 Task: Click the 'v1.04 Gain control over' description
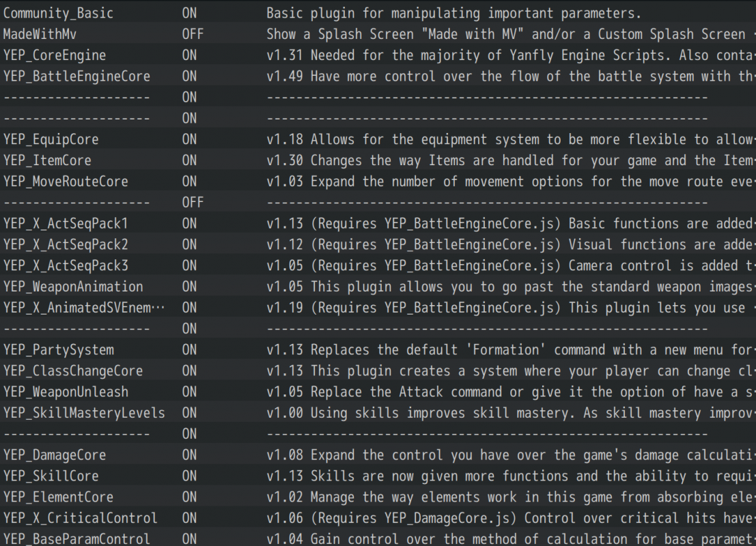tap(510, 538)
